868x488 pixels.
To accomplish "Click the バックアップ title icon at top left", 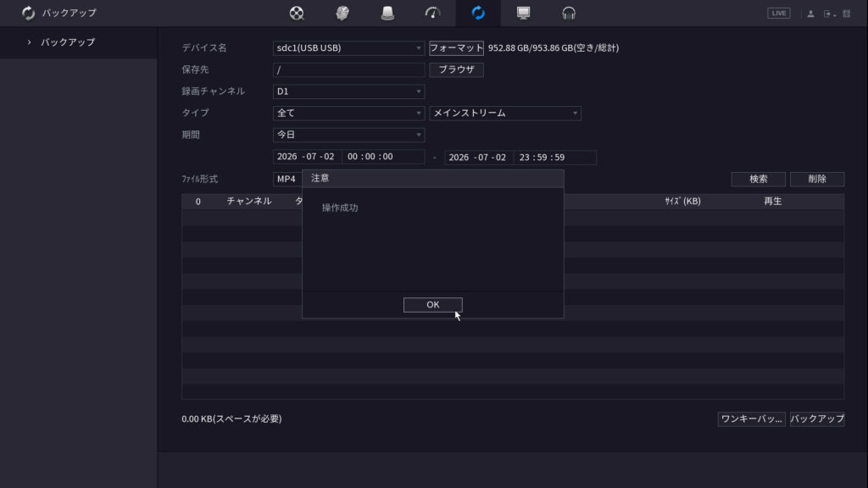I will tap(28, 13).
